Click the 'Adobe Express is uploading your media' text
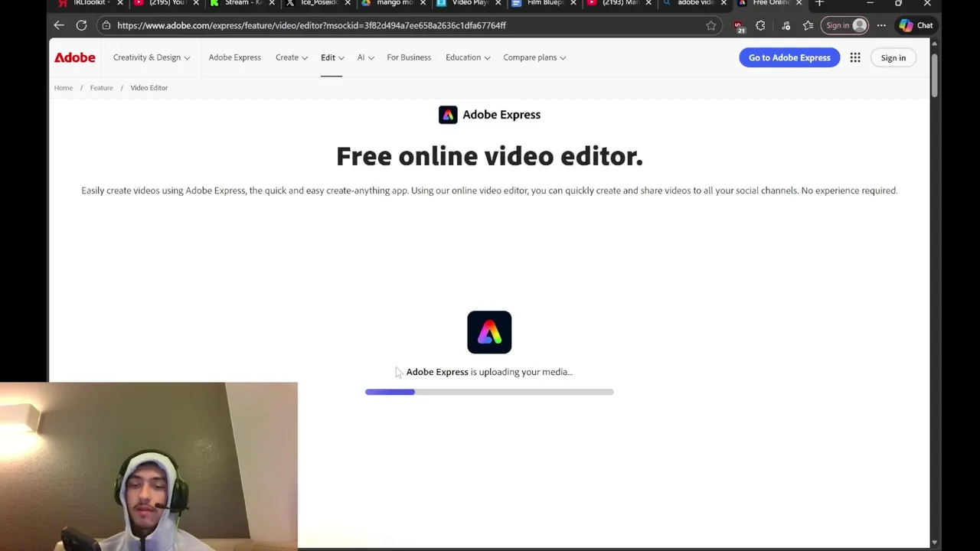Screen dimensions: 980x551 [x=489, y=372]
